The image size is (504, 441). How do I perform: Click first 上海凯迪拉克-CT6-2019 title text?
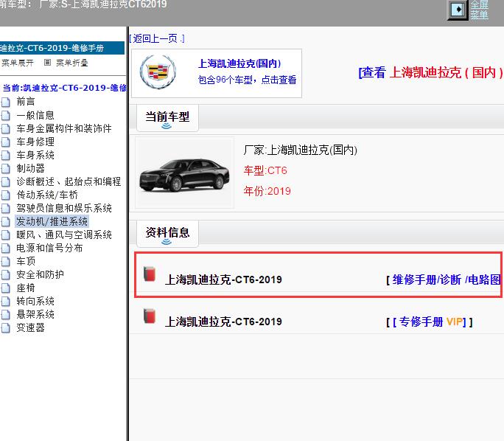click(223, 279)
